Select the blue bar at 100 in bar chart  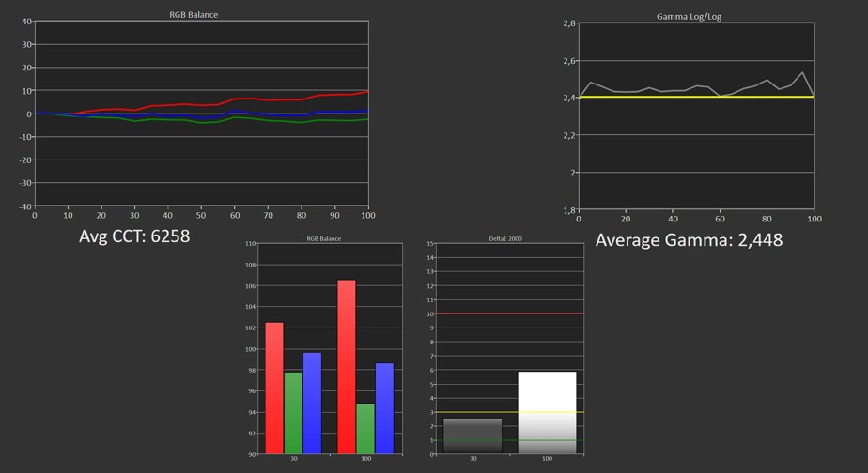click(x=385, y=408)
